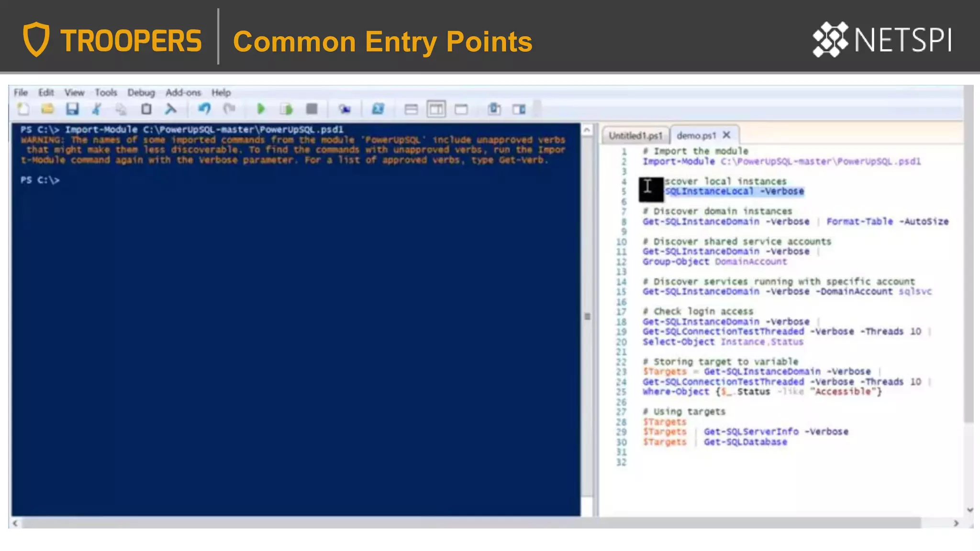Click the '$Targets' variable on line 28

664,422
